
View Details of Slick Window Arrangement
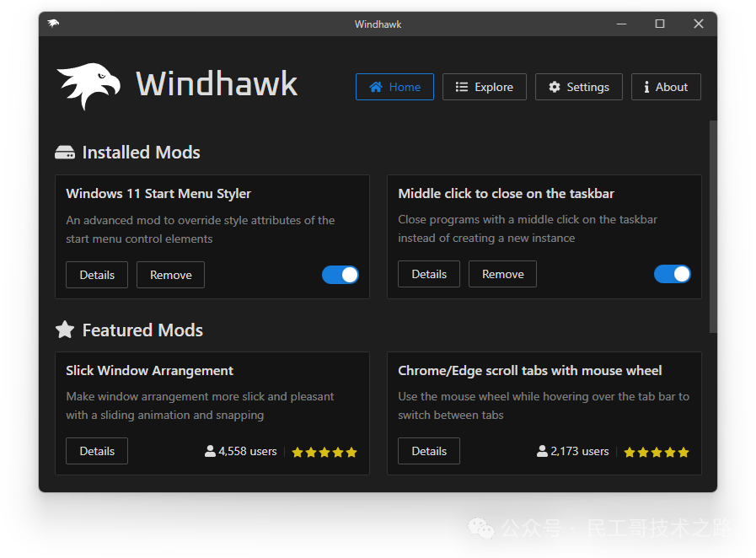tap(96, 451)
